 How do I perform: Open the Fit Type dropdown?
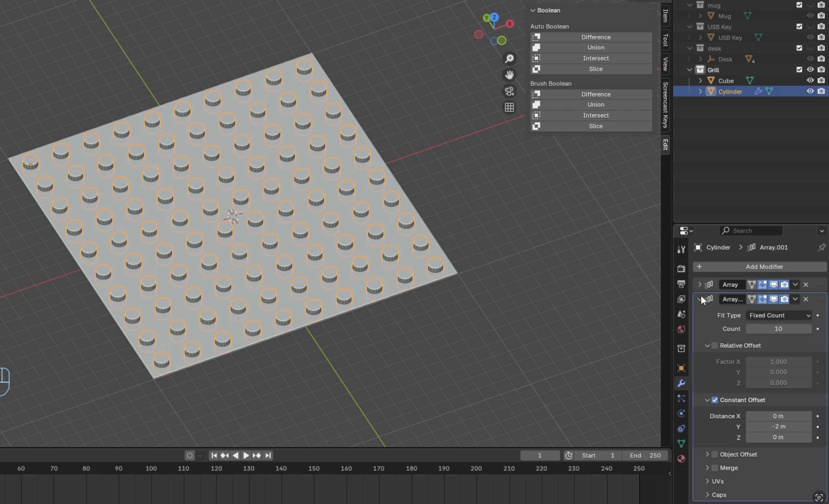pyautogui.click(x=779, y=316)
